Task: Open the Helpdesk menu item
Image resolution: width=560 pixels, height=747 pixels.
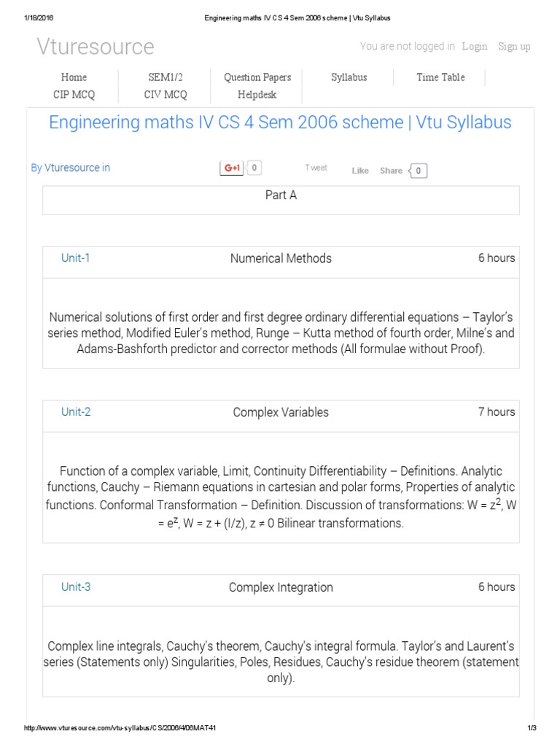Action: pos(257,95)
